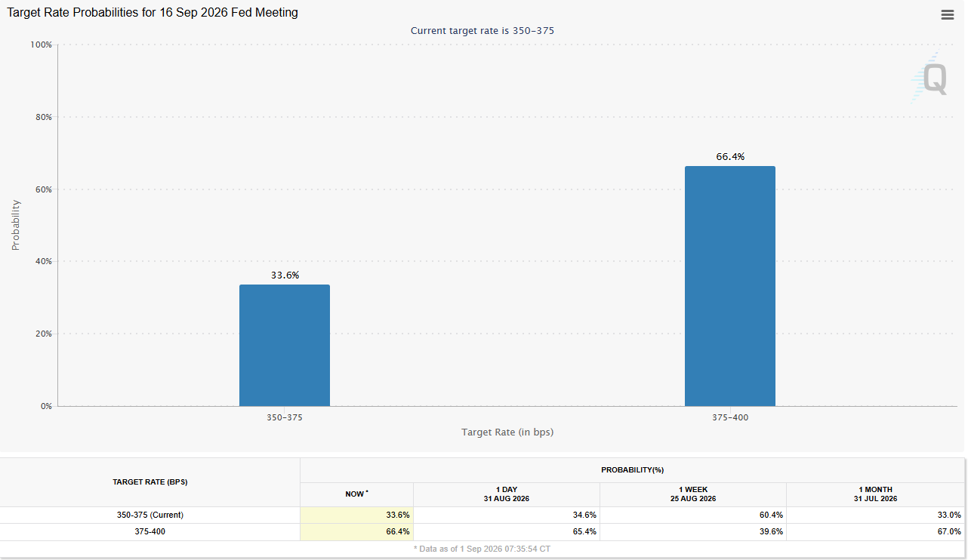
Task: Click the 100% y-axis tick label
Action: [41, 45]
